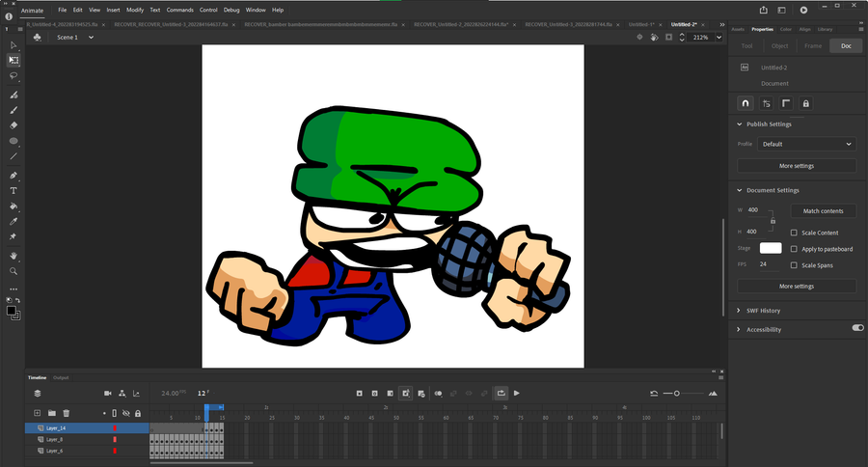Expand the SWF History section
The image size is (868, 467).
click(739, 311)
